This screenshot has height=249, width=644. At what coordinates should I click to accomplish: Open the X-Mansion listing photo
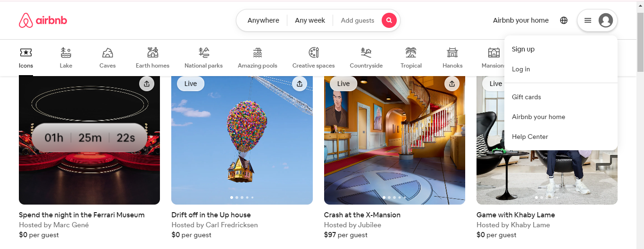(394, 140)
